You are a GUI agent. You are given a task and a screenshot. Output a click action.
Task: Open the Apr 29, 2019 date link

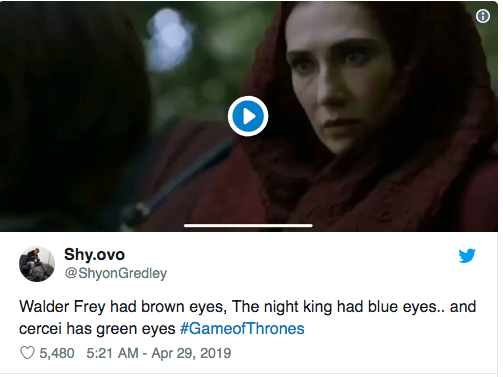click(x=191, y=353)
